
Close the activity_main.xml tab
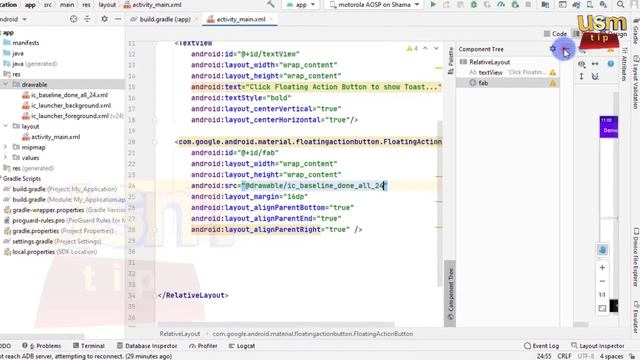(271, 19)
